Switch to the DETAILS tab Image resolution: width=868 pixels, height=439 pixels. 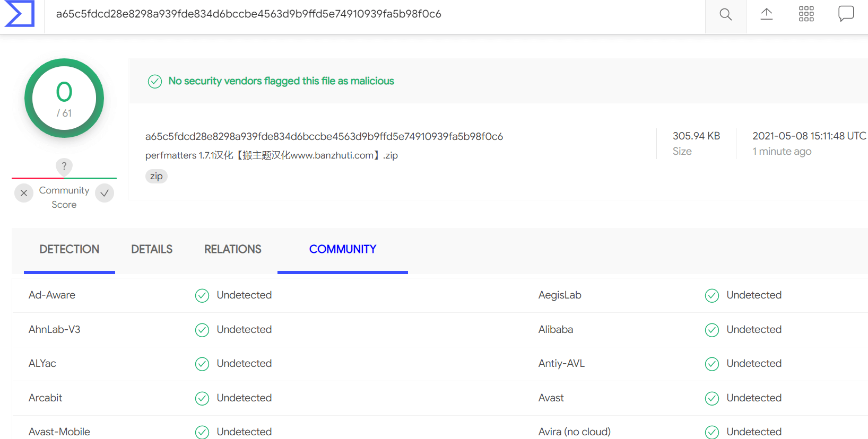click(x=152, y=249)
